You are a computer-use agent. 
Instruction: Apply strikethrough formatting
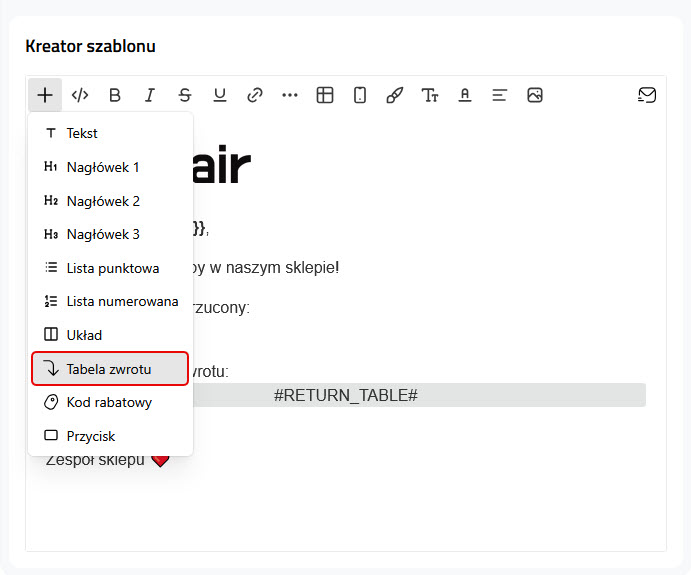[x=185, y=95]
